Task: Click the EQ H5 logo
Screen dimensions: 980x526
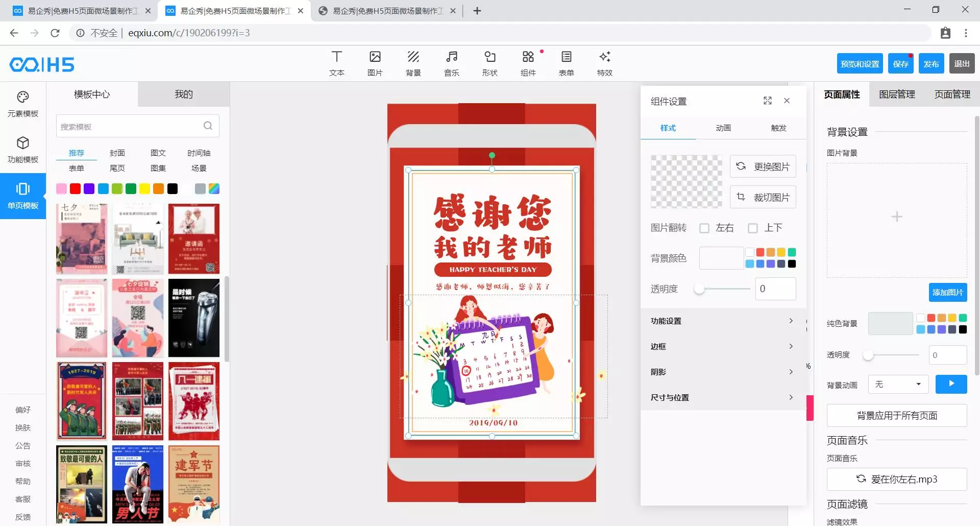Action: click(x=42, y=64)
